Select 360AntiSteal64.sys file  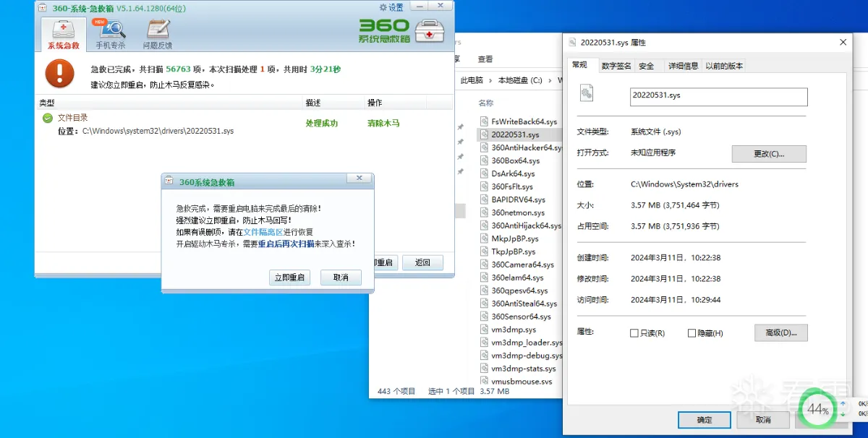(x=519, y=304)
